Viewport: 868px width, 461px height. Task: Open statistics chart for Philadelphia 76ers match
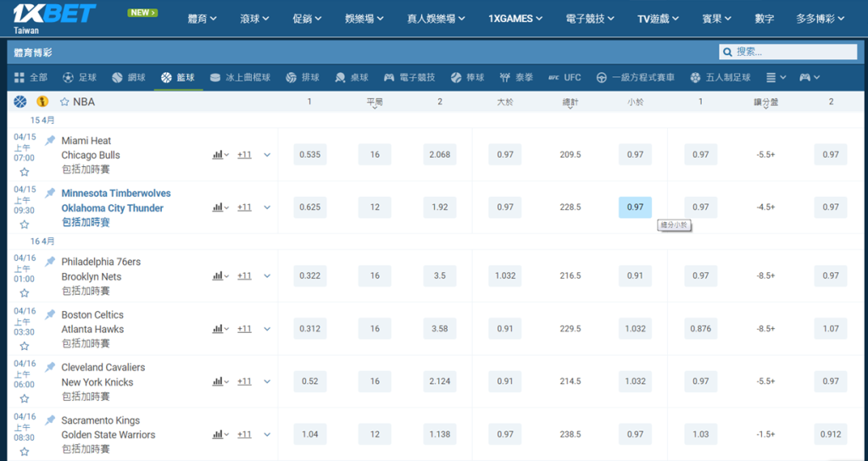coord(220,275)
